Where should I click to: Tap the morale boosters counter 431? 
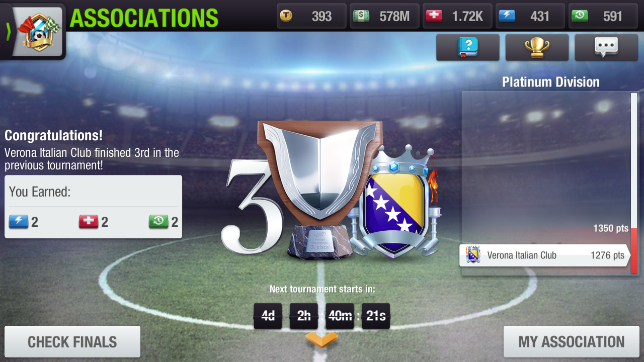(530, 16)
